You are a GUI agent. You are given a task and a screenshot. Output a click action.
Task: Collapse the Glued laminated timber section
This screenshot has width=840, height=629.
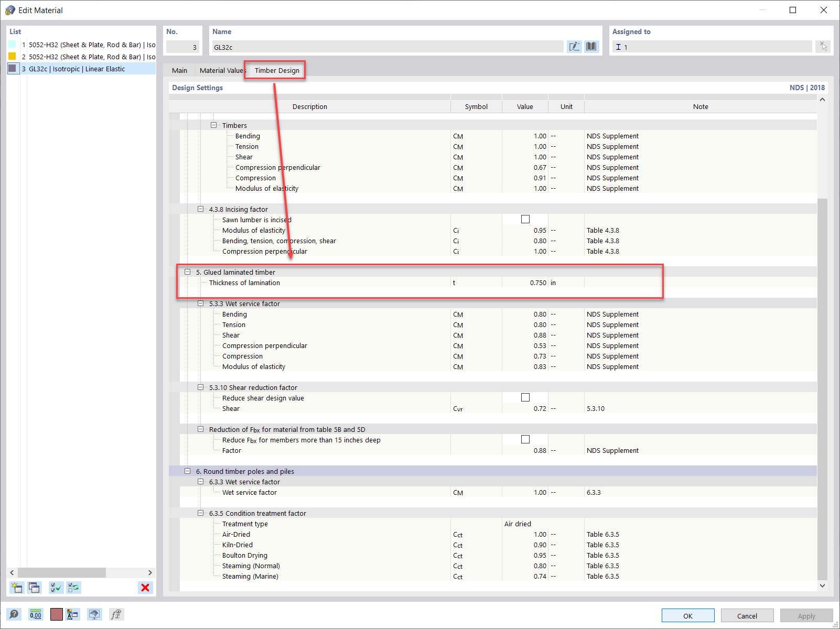(188, 272)
